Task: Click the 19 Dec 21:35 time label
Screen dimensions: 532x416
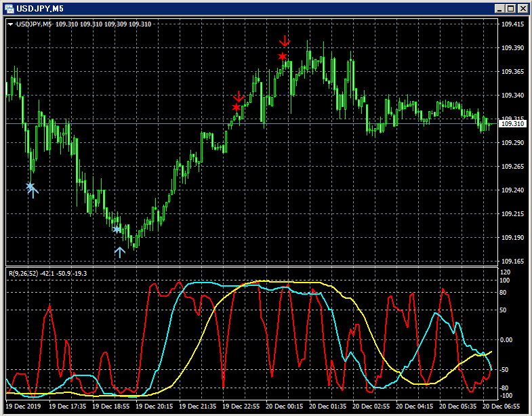Action: pyautogui.click(x=197, y=406)
